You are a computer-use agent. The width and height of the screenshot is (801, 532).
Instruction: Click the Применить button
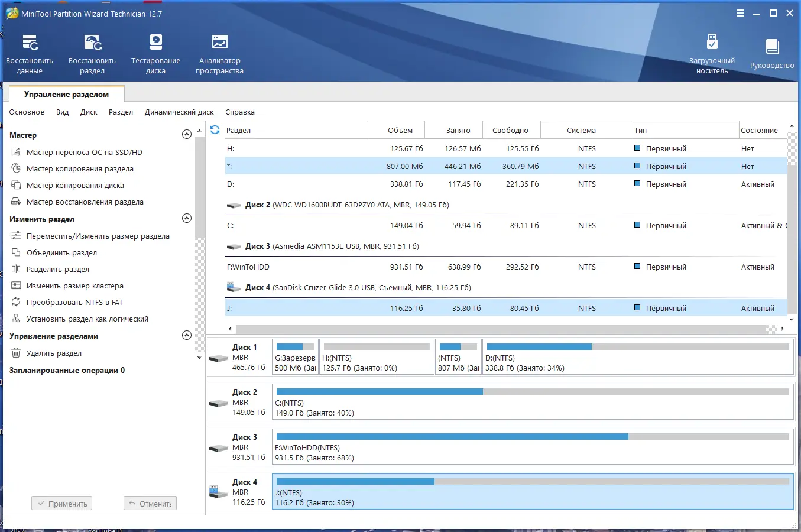(61, 503)
